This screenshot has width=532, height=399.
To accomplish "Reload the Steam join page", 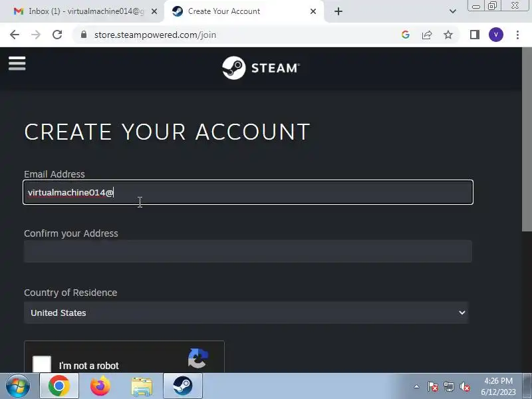I will (57, 35).
